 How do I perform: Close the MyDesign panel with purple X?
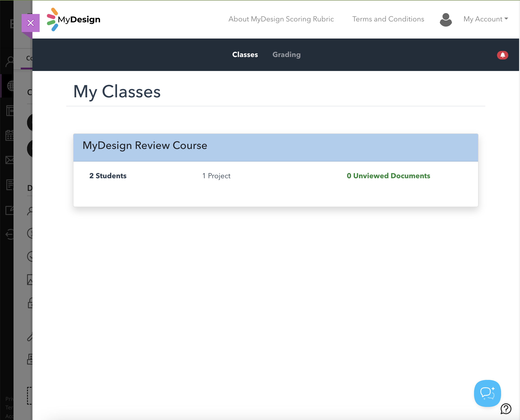coord(30,23)
